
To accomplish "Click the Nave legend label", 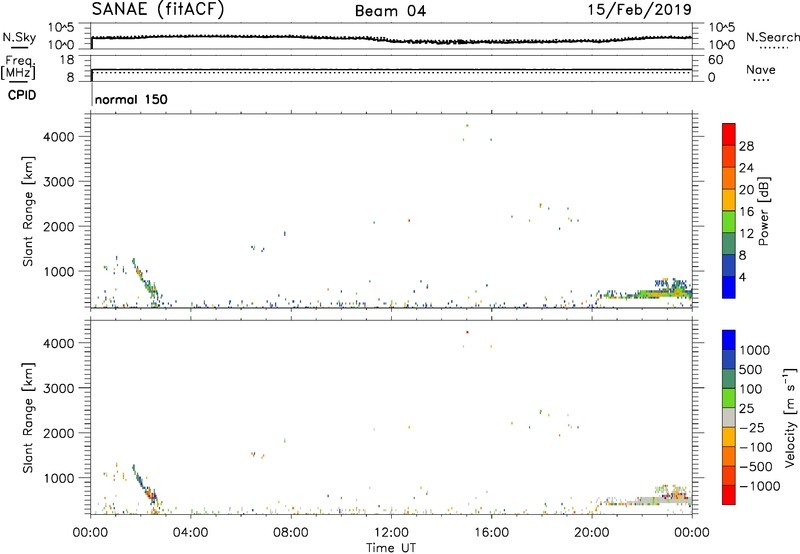I will 761,69.
